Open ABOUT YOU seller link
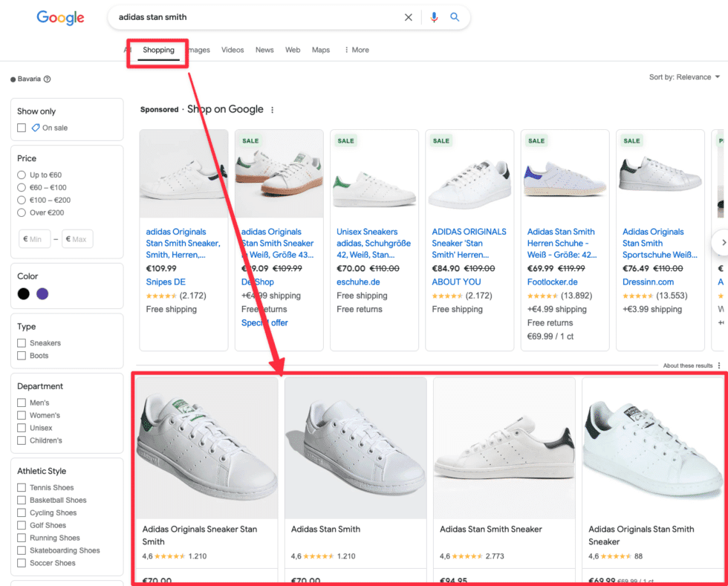This screenshot has width=728, height=586. (x=456, y=281)
